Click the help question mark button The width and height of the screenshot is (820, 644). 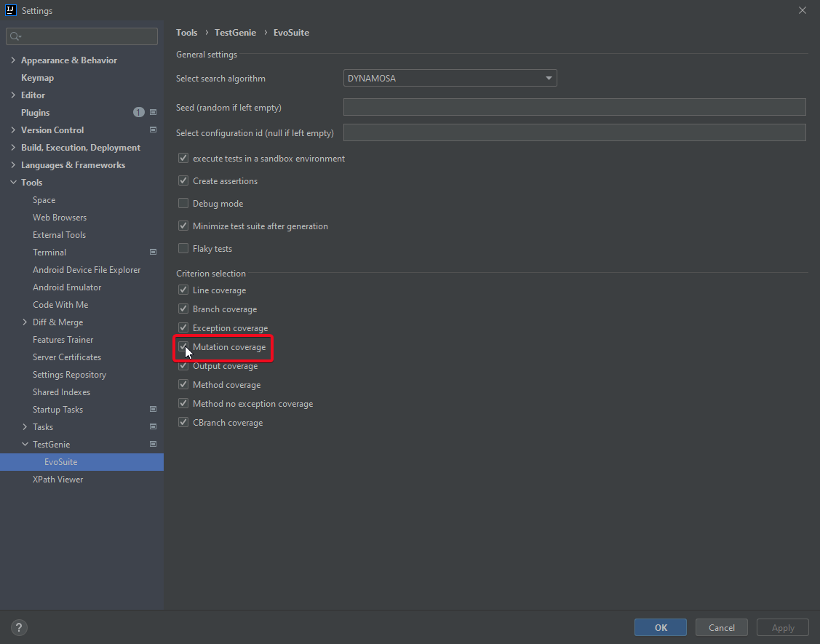19,627
